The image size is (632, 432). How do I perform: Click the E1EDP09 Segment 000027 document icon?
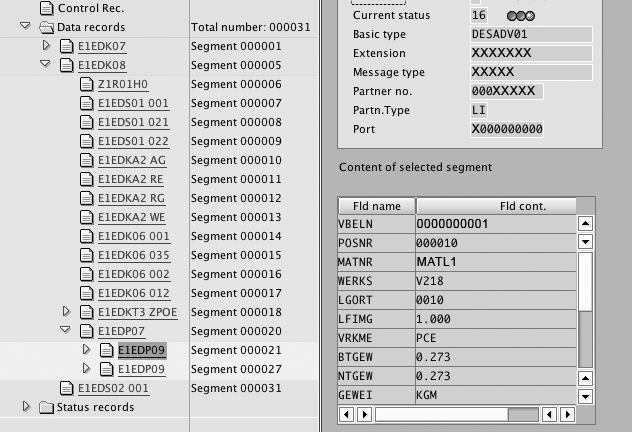106,369
